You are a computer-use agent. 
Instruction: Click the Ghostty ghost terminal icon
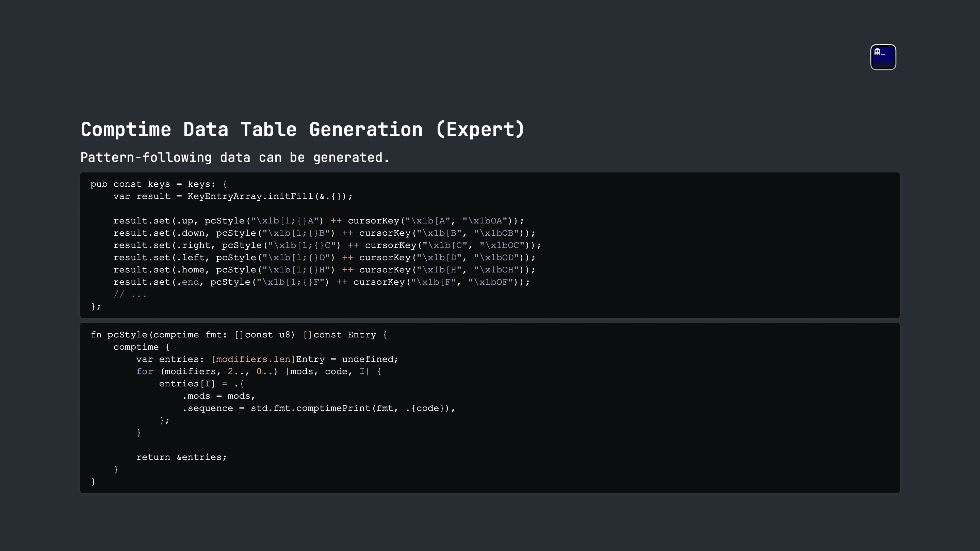tap(883, 57)
